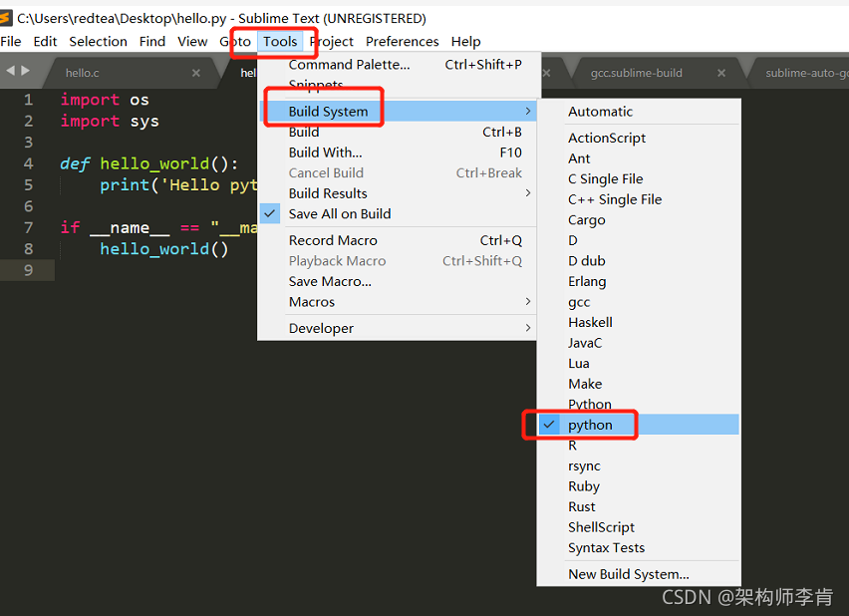Select D dub build system
This screenshot has height=616, width=849.
[x=639, y=260]
